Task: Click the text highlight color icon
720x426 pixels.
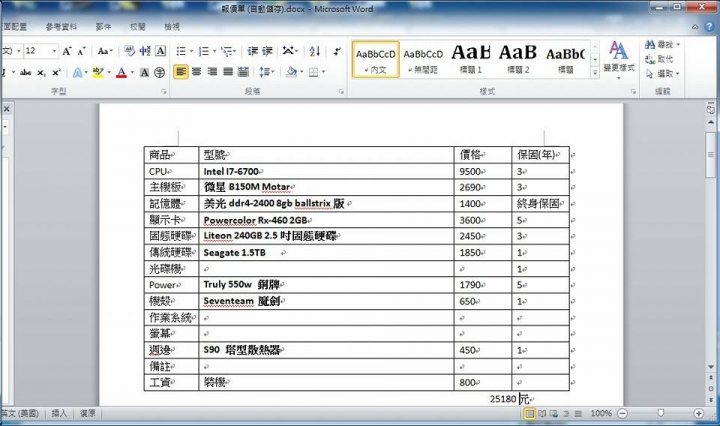Action: click(97, 73)
